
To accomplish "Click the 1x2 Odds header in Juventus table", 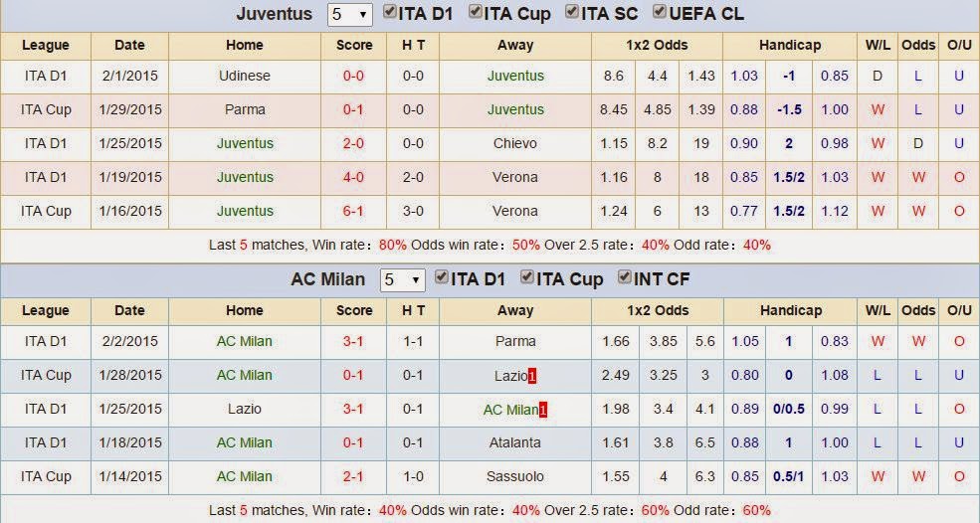I will click(657, 45).
